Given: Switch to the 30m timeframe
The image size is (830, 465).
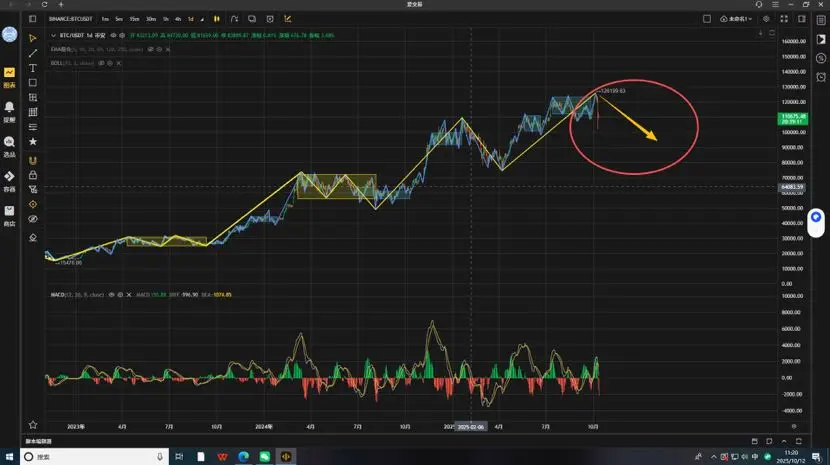Looking at the screenshot, I should click(151, 19).
